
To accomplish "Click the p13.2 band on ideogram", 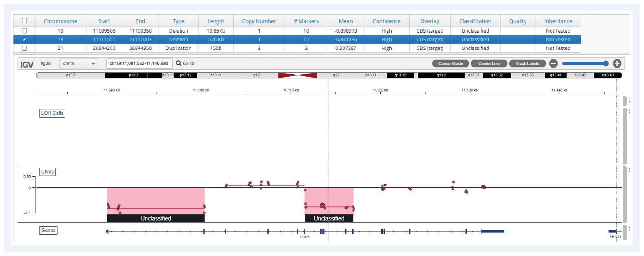I will click(134, 75).
